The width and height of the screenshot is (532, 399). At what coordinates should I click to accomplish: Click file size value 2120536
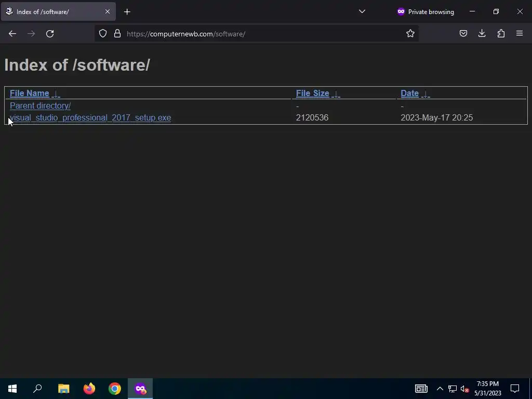(x=312, y=118)
